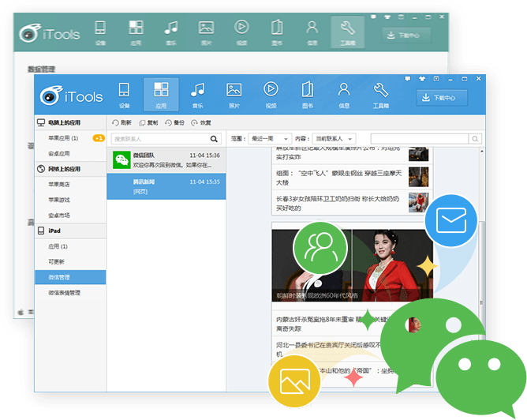Viewport: 527px width, 420px height.
Task: Open the 视频 video tab in front window
Action: 271,96
